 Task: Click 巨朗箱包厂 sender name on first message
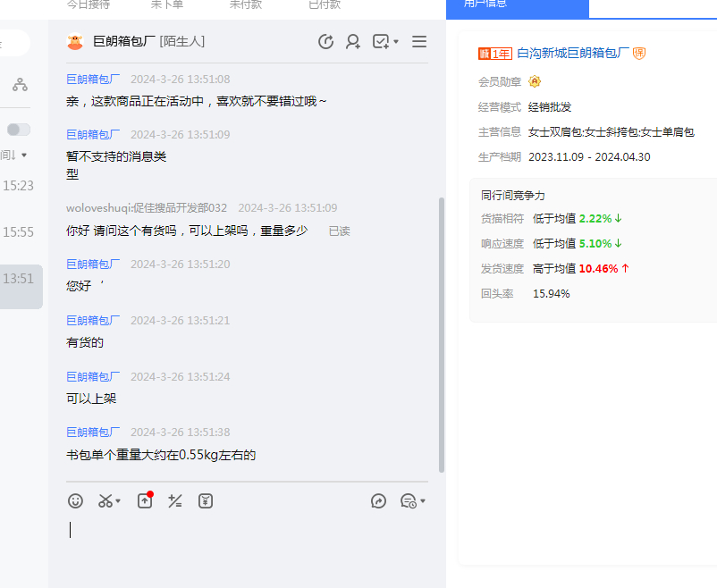point(93,80)
